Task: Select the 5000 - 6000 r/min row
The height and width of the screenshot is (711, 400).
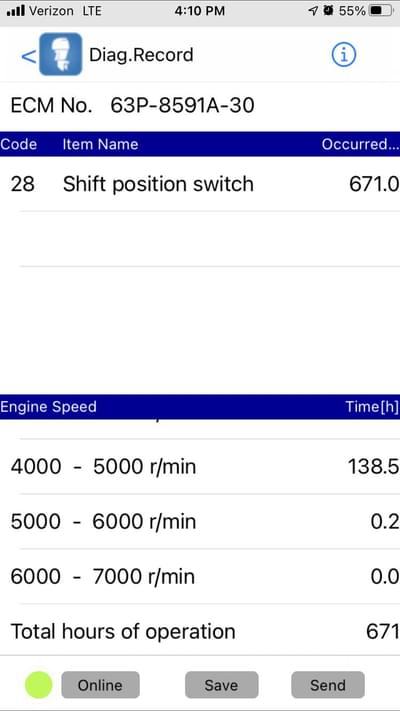Action: point(200,521)
